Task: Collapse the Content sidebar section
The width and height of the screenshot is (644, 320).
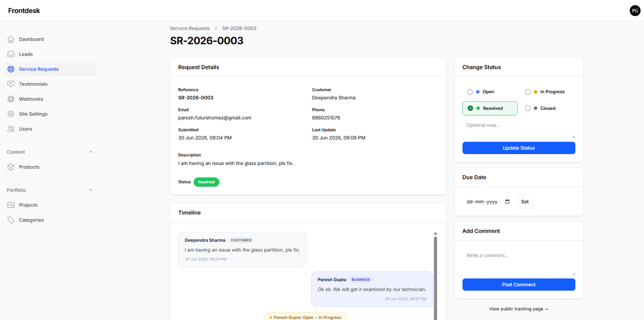Action: click(x=91, y=152)
